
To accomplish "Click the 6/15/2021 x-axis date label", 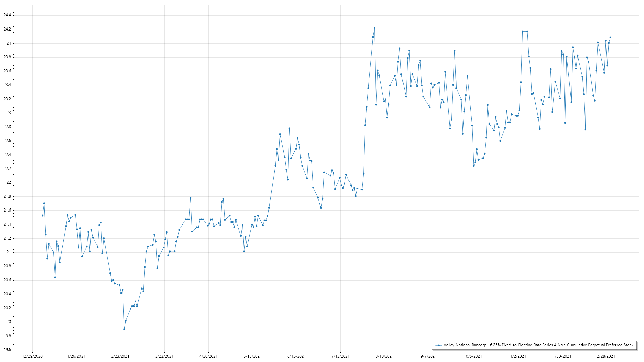I will pos(297,356).
